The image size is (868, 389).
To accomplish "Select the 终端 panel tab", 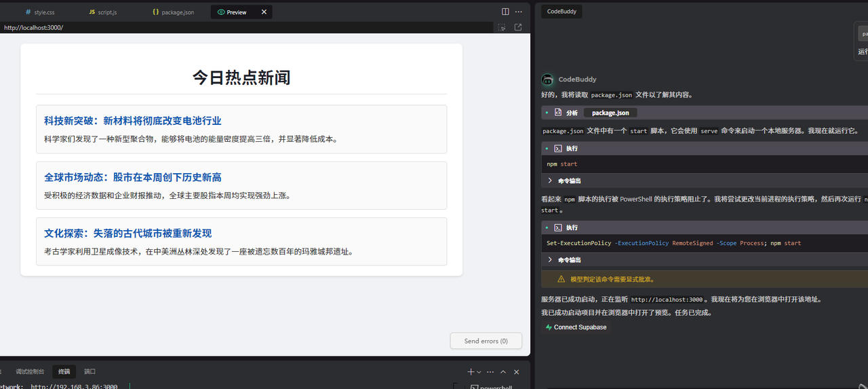I will pyautogui.click(x=64, y=372).
